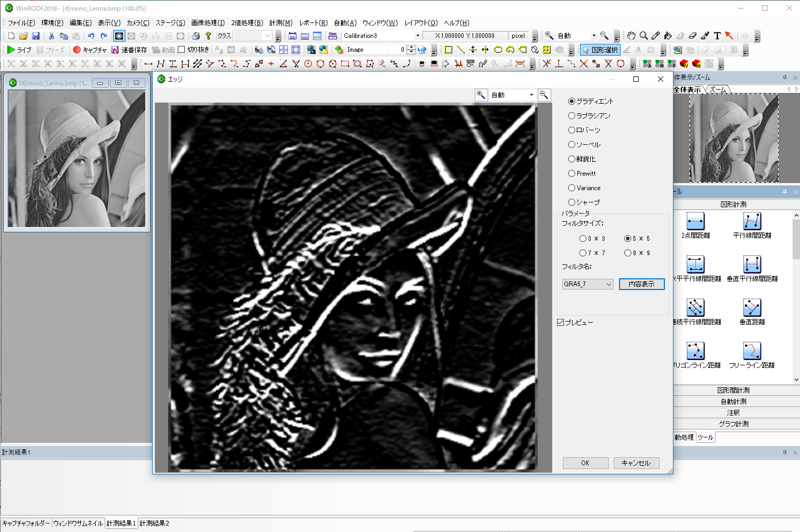Select the Variance edge option
800x532 pixels.
click(x=571, y=187)
